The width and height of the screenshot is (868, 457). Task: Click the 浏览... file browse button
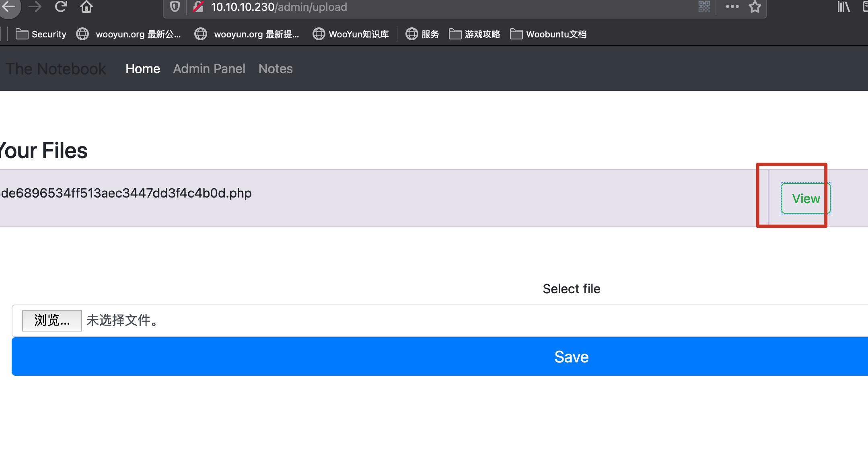(x=52, y=321)
